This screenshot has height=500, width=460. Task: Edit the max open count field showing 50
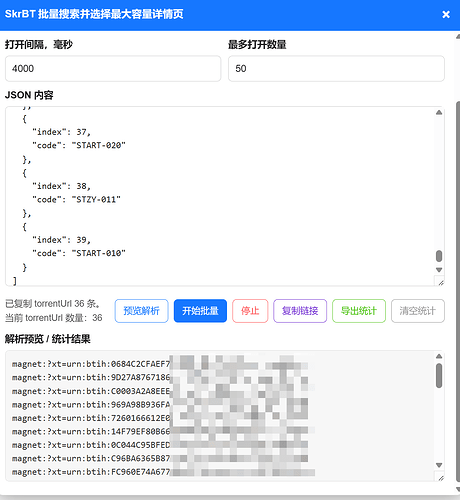tap(336, 69)
